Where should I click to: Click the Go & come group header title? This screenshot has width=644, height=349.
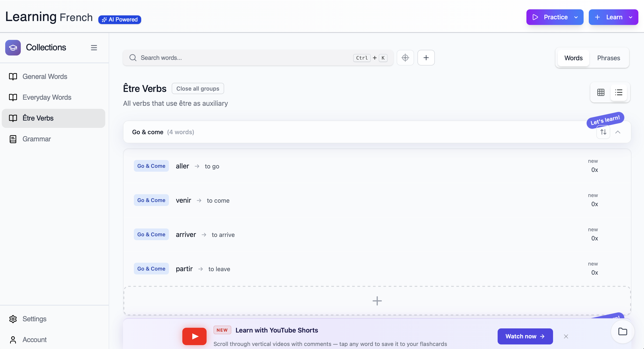point(147,132)
